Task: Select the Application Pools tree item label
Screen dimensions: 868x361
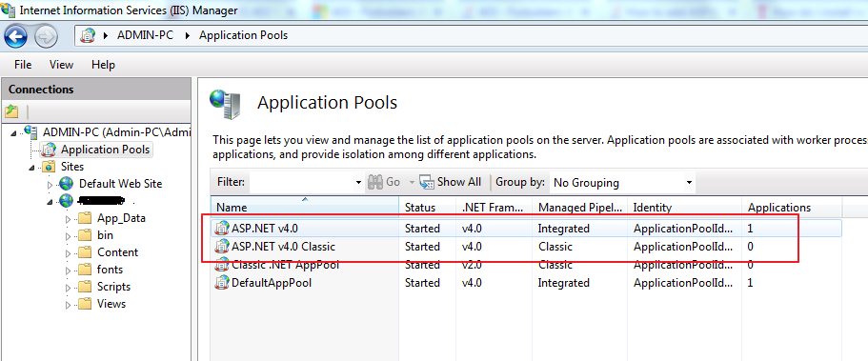Action: click(x=105, y=150)
